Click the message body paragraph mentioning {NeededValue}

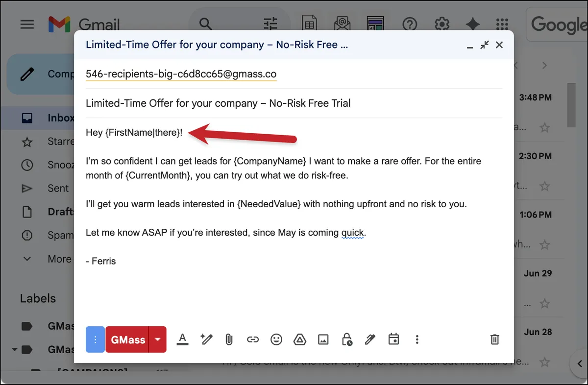click(276, 204)
